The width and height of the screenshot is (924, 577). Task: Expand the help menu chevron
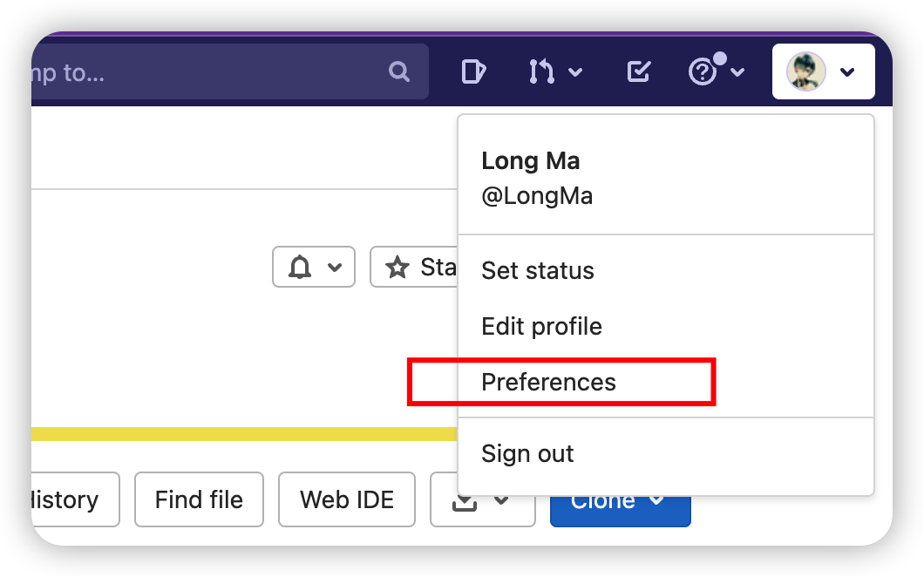point(737,71)
